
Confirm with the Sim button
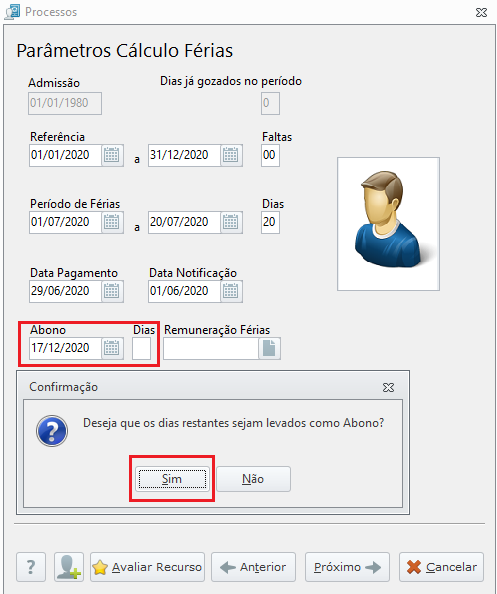click(x=172, y=479)
